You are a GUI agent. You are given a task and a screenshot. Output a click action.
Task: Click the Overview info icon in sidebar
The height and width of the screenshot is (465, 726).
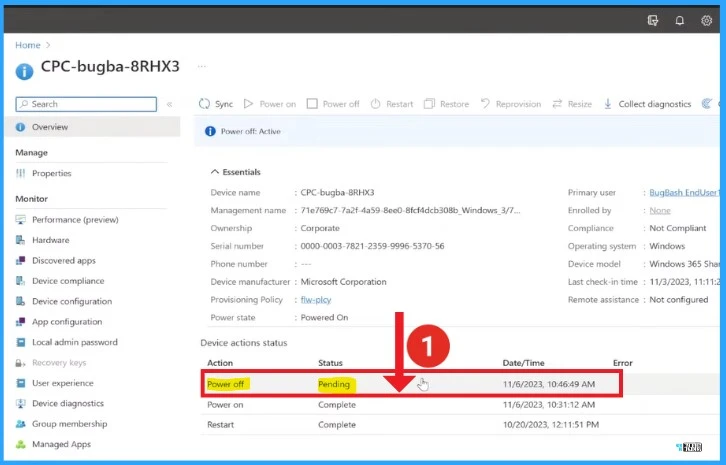tap(20, 127)
